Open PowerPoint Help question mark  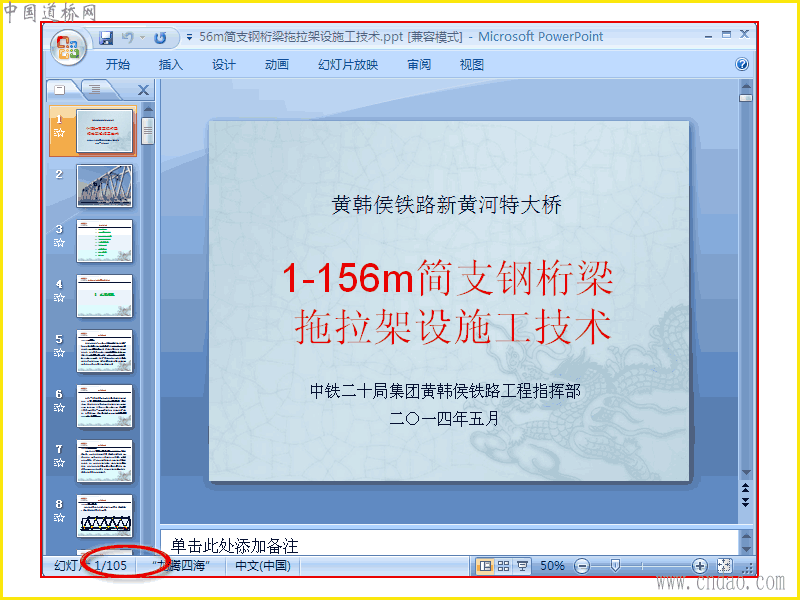742,64
